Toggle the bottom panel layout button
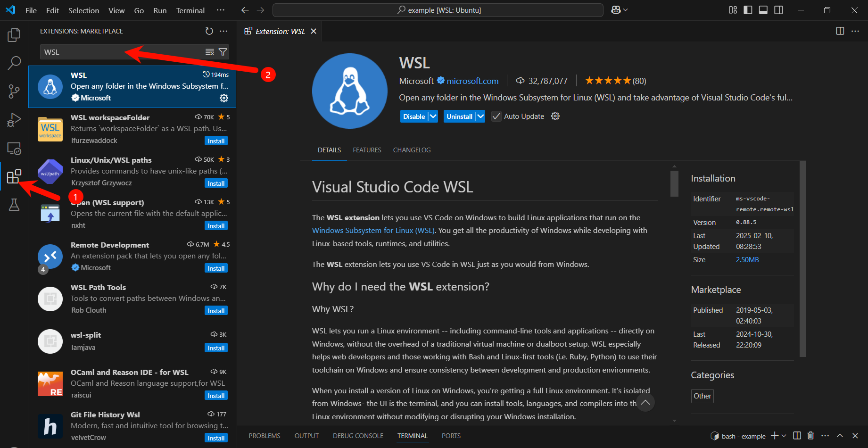This screenshot has height=448, width=868. pyautogui.click(x=763, y=10)
